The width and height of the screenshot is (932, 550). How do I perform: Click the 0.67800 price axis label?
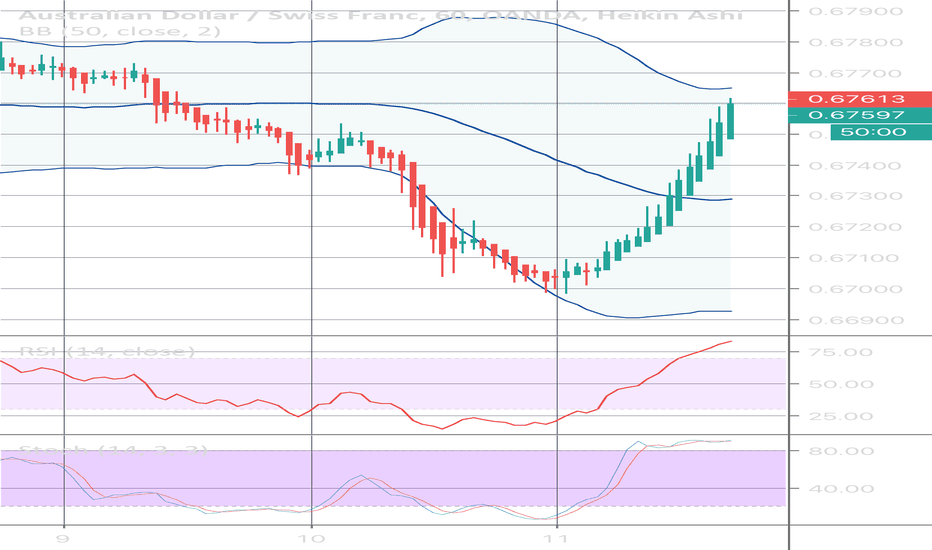click(856, 42)
